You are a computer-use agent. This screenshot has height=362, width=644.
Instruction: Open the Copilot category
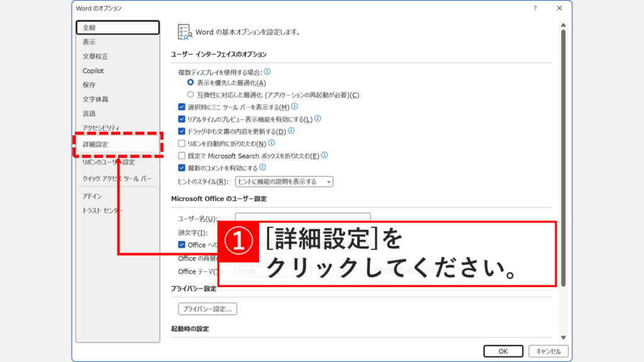[118, 70]
